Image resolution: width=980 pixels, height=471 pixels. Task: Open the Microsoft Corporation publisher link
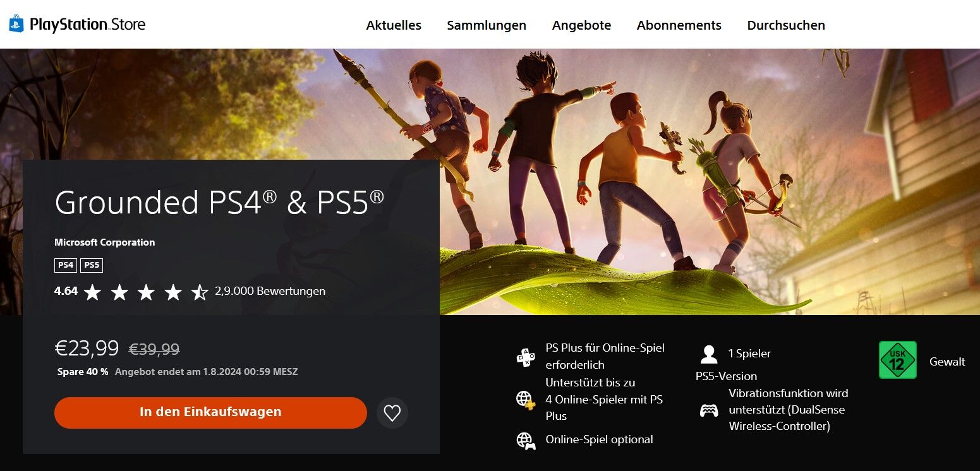point(104,242)
